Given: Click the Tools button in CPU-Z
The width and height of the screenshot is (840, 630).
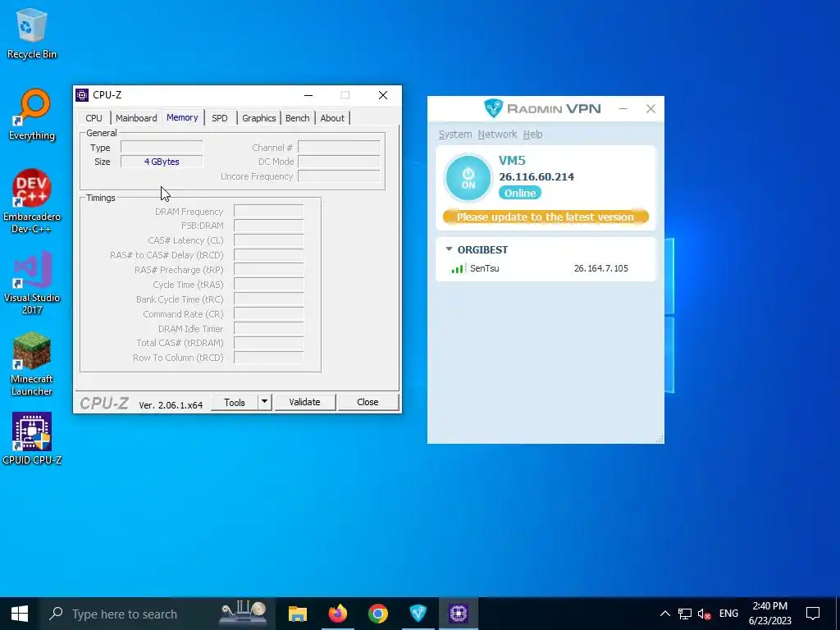Looking at the screenshot, I should [234, 402].
